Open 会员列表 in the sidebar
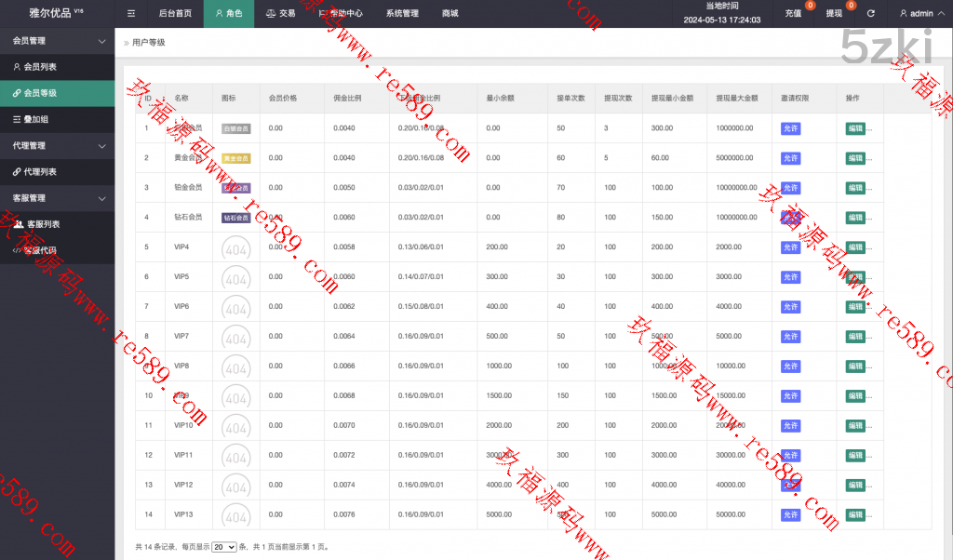This screenshot has width=953, height=560. [x=40, y=67]
